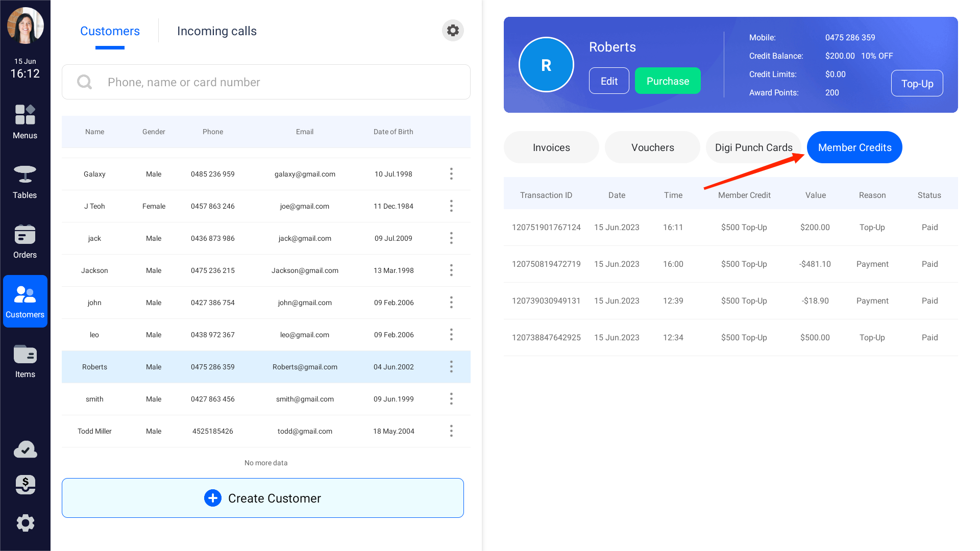Click the Top-Up button
The height and width of the screenshot is (551, 980).
tap(917, 83)
